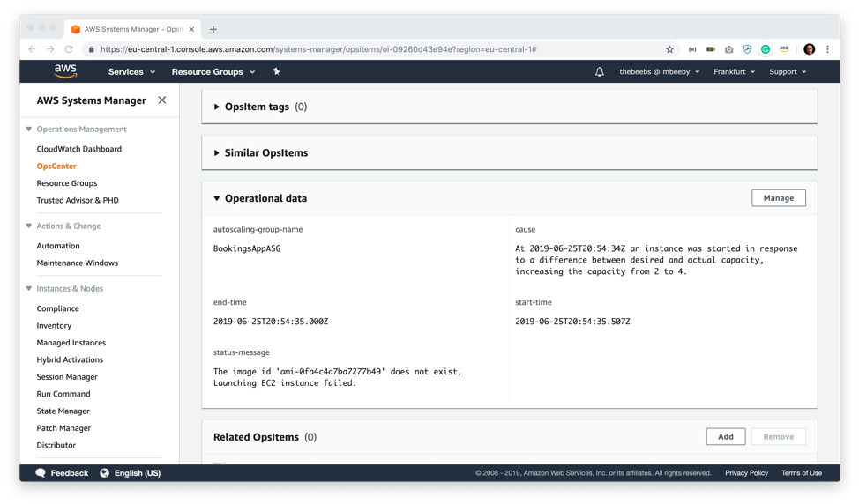Click the browser address bar URL

click(318, 49)
